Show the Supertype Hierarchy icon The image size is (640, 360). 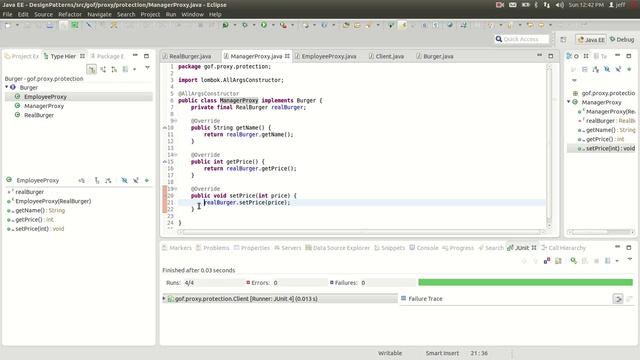[103, 69]
